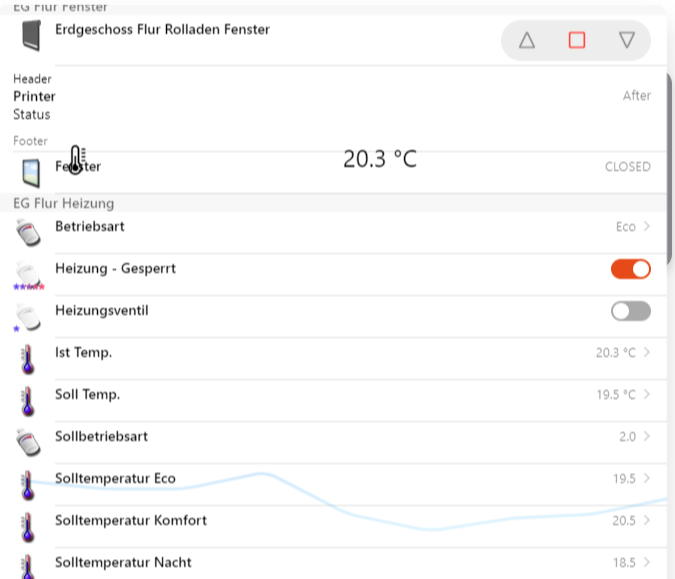
Task: Click the Erdgeschoss Flur Rolladen shutter icon
Action: [31, 36]
